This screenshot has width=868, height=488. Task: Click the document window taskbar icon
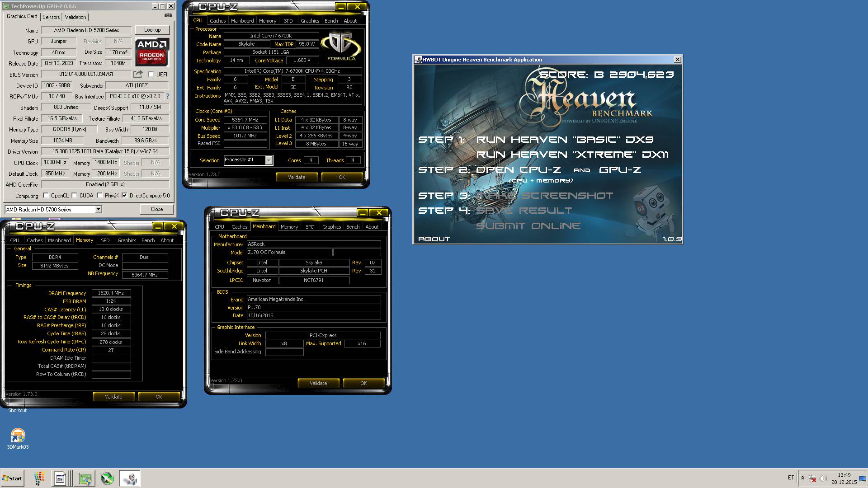click(60, 479)
